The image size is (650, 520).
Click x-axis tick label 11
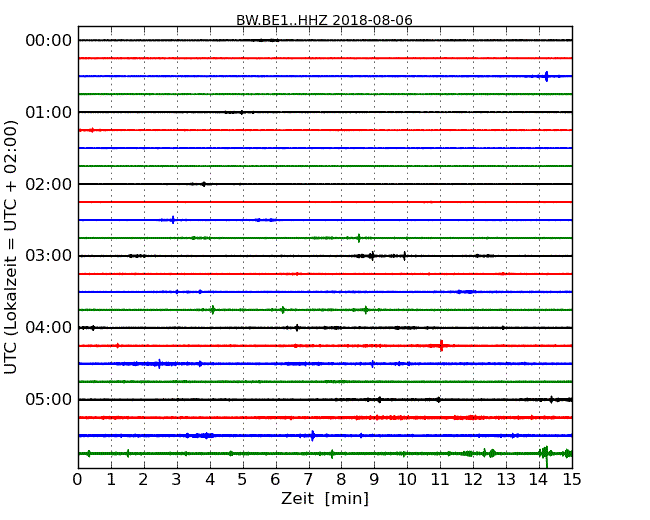click(x=440, y=480)
